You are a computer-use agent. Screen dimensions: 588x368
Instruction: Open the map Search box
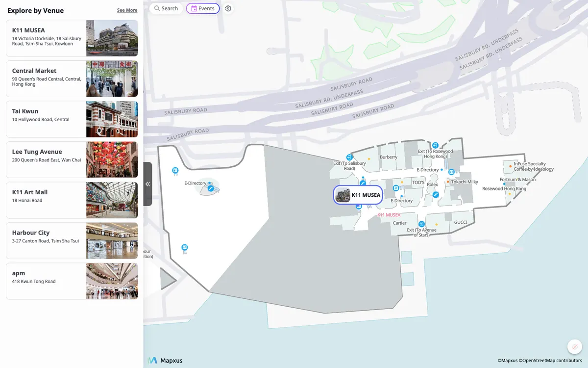166,8
